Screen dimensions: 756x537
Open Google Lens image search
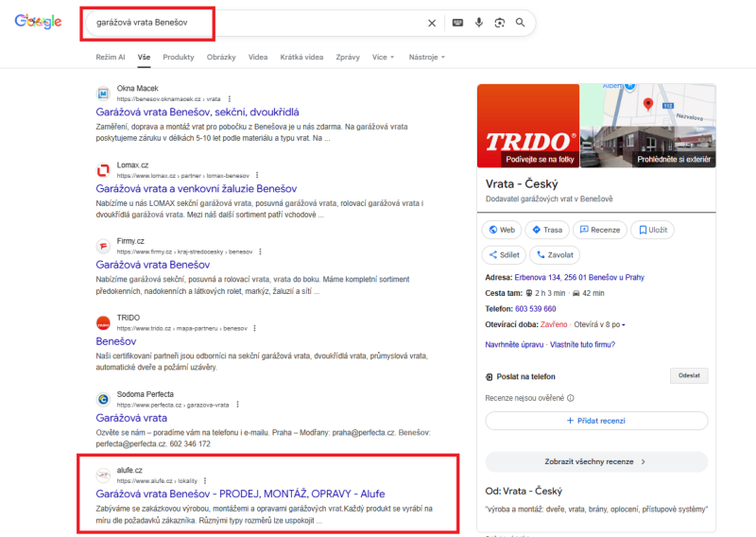pyautogui.click(x=499, y=23)
